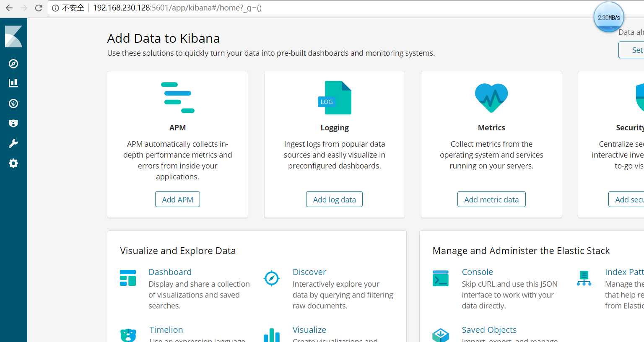Open Dev Tools from the sidebar wrench icon
This screenshot has height=342, width=644.
pyautogui.click(x=13, y=144)
